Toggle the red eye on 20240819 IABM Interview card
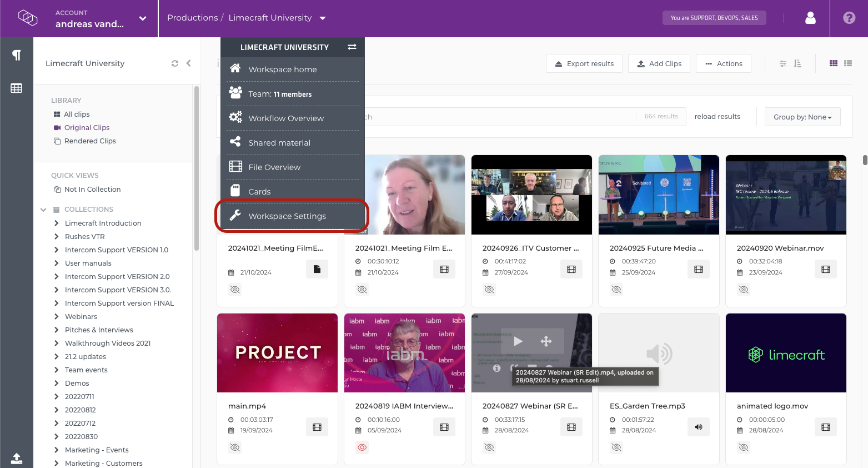868x468 pixels. click(x=362, y=447)
